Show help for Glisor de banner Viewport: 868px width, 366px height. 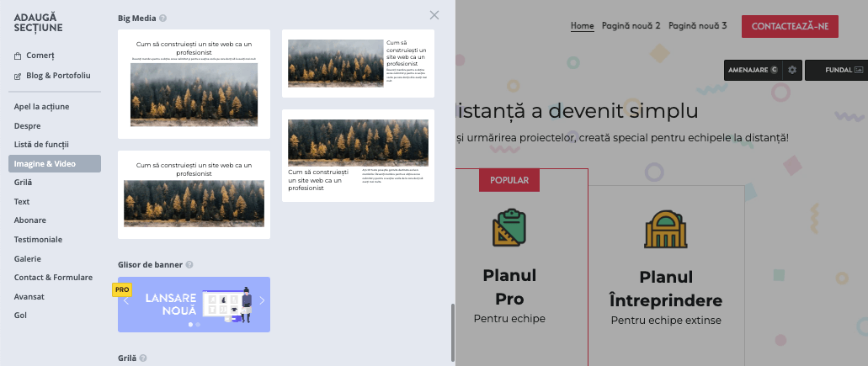(x=189, y=265)
